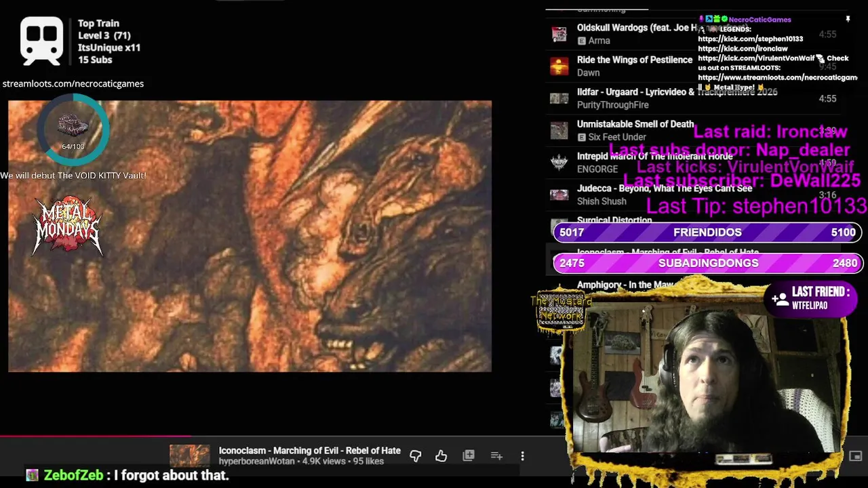This screenshot has height=488, width=868.
Task: Click the Ildfar track thumbnail
Action: 559,98
